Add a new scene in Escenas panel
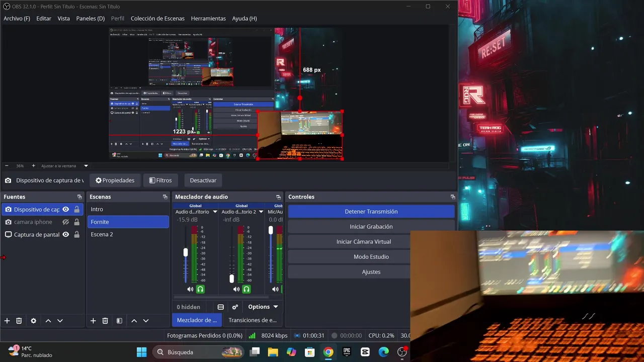This screenshot has height=362, width=644. pyautogui.click(x=93, y=321)
